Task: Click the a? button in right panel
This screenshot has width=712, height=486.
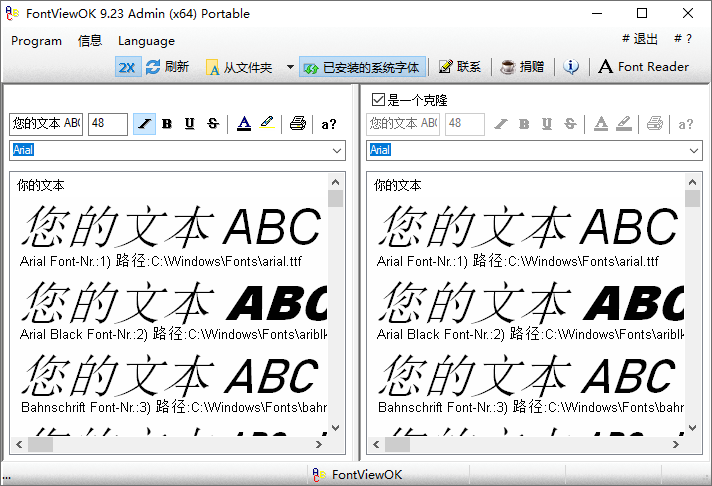Action: click(686, 124)
